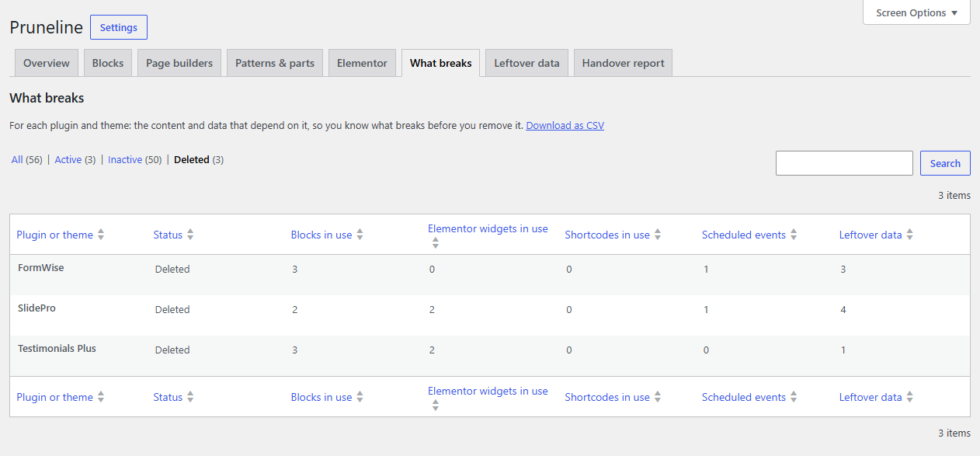Screen dimensions: 980x456
Task: Switch to the Overview tab
Action: click(x=47, y=63)
